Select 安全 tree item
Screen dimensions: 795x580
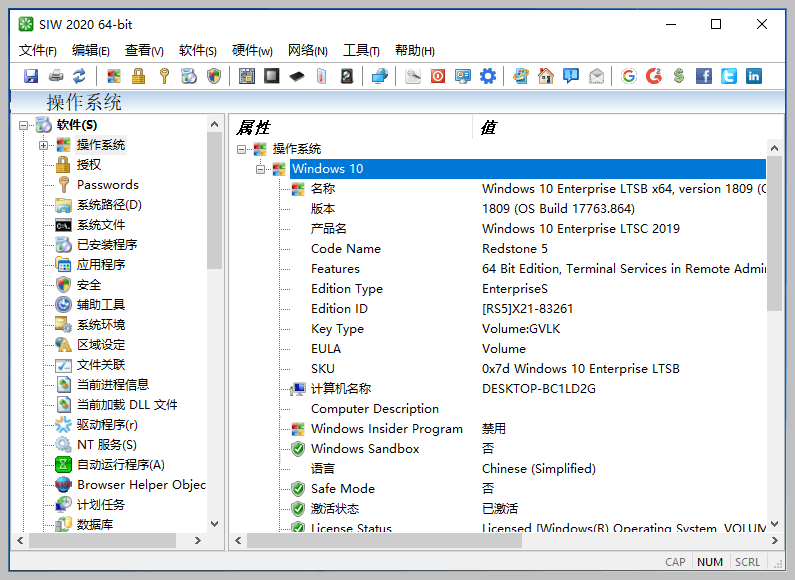89,285
